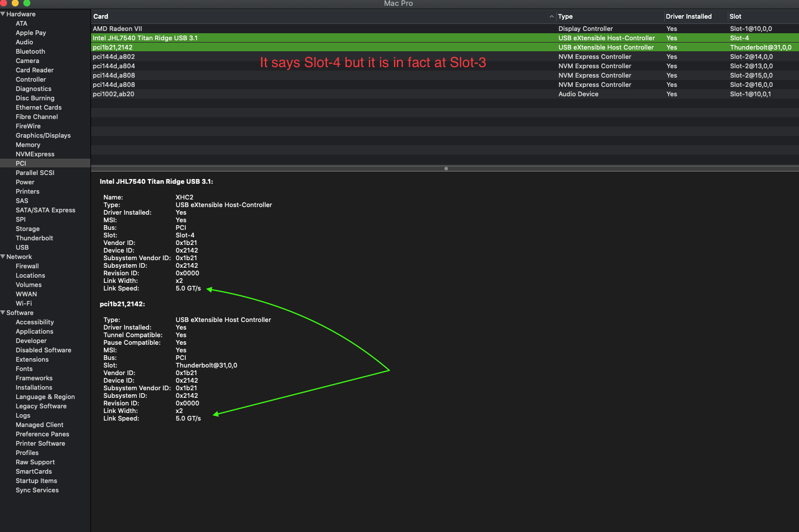799x532 pixels.
Task: Open Frameworks under Software
Action: tap(34, 378)
